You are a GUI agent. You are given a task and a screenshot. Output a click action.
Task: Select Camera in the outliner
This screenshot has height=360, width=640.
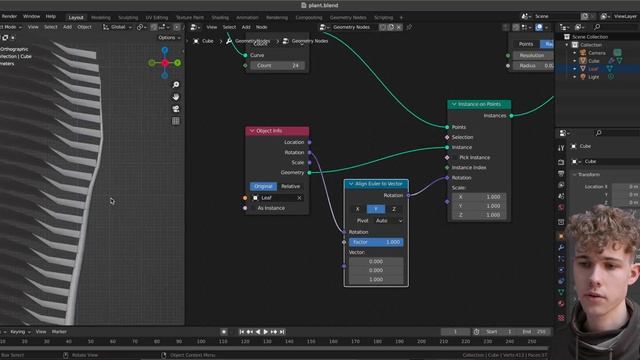(x=597, y=53)
